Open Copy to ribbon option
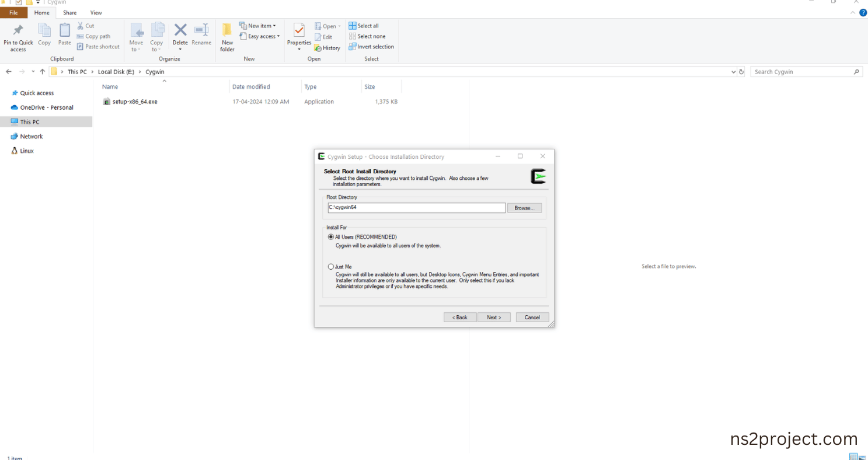 tap(157, 38)
